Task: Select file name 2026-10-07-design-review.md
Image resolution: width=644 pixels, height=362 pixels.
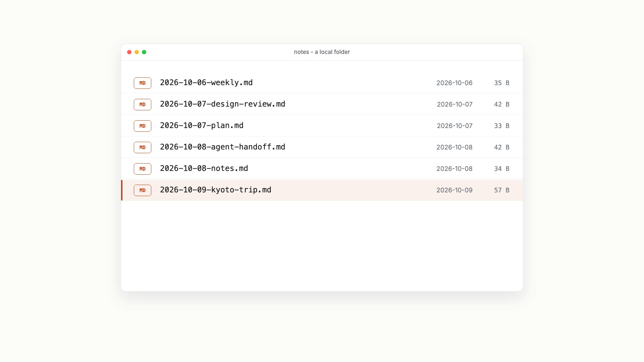Action: pos(223,104)
